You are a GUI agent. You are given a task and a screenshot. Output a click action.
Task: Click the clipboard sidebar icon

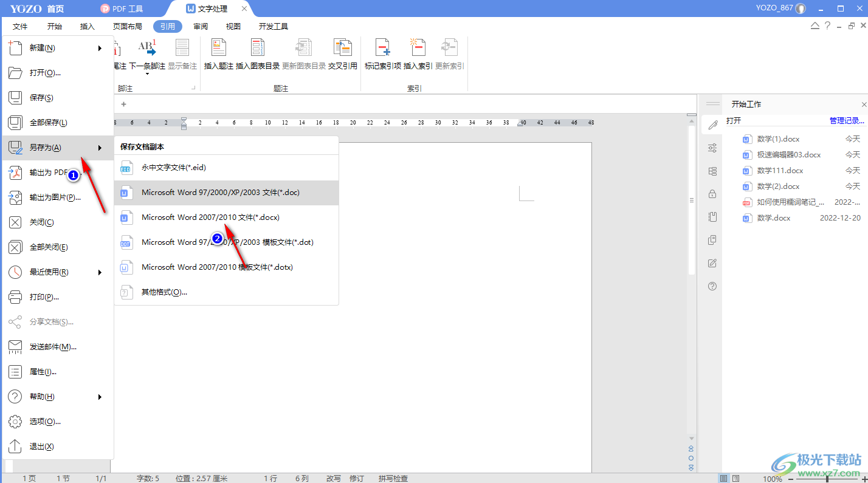[712, 217]
